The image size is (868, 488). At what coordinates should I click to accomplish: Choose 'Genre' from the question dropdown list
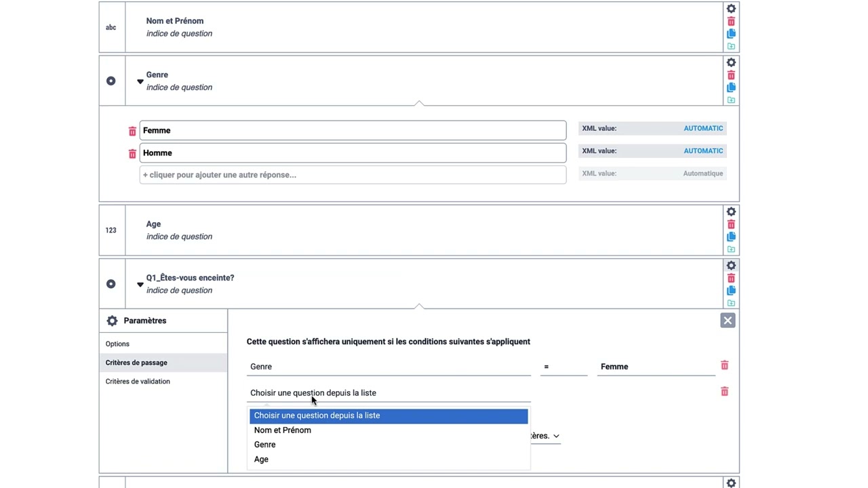tap(389, 445)
